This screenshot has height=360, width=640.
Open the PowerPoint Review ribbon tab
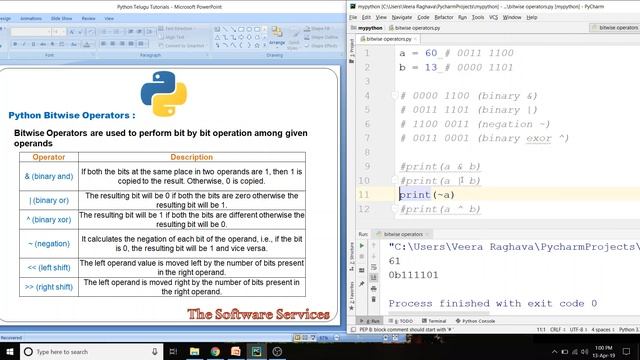tap(88, 19)
